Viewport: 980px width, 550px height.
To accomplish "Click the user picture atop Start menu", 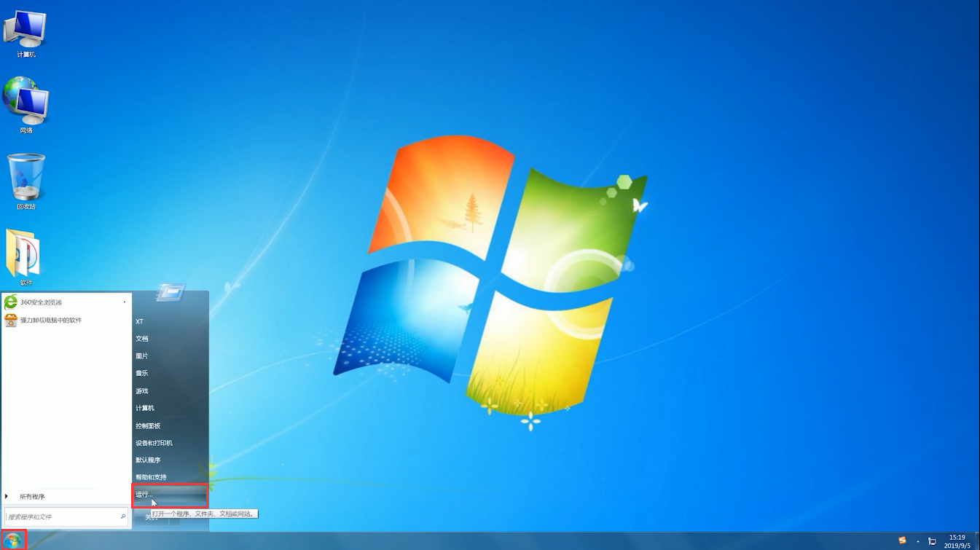I will coord(171,293).
